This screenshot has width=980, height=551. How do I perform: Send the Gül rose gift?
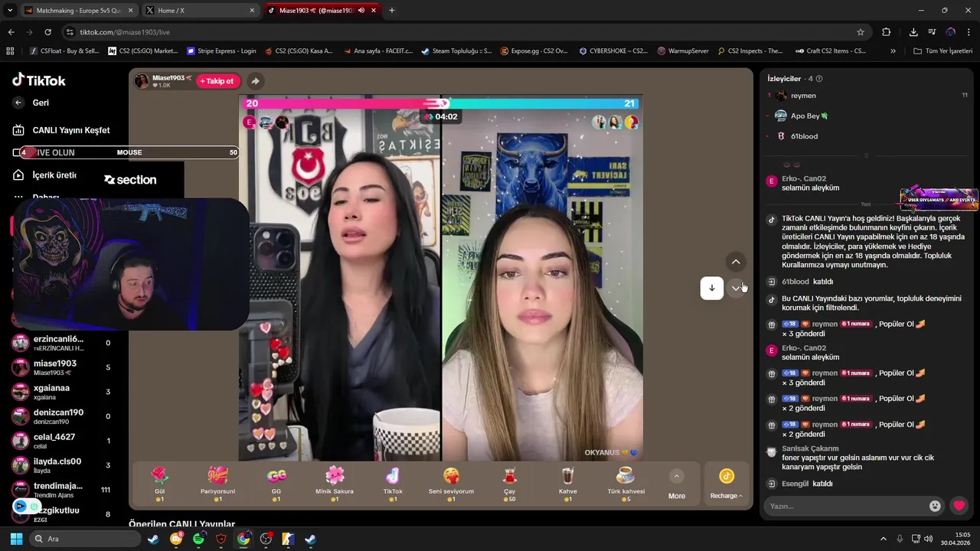point(159,484)
